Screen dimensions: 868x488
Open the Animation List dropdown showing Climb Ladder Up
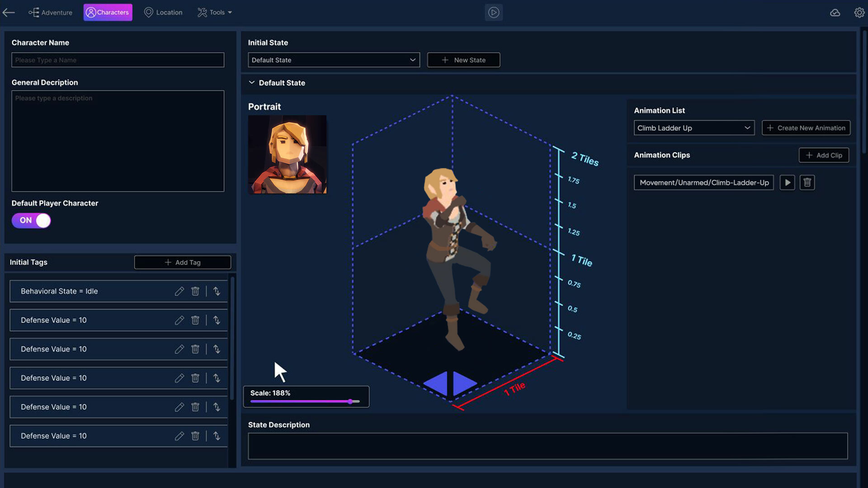(693, 128)
